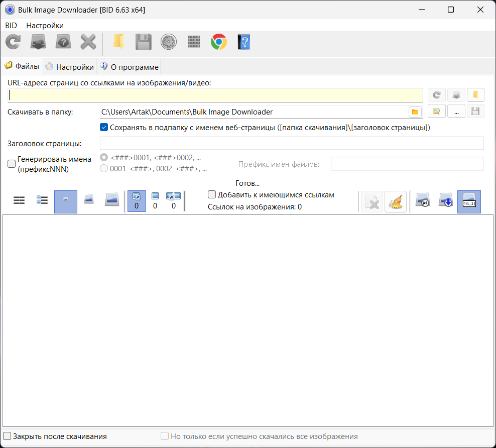Image resolution: width=496 pixels, height=448 pixels.
Task: Click the delete selected image icon
Action: click(372, 201)
